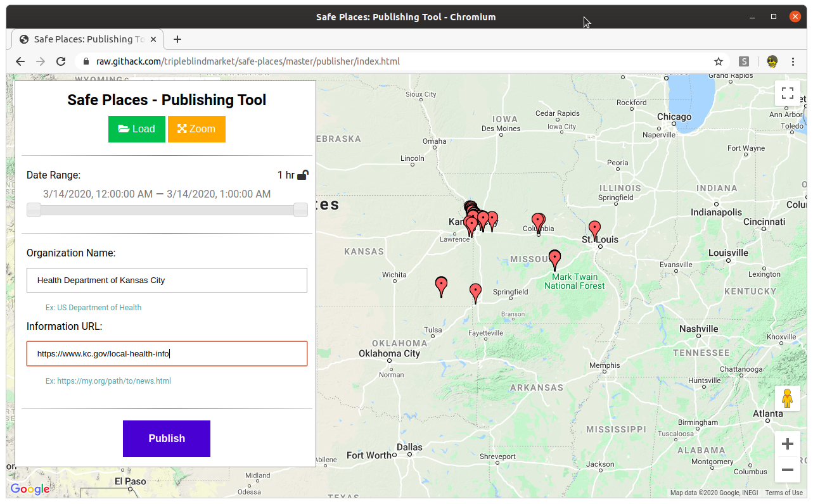Click the purple Publish button

[x=167, y=439]
